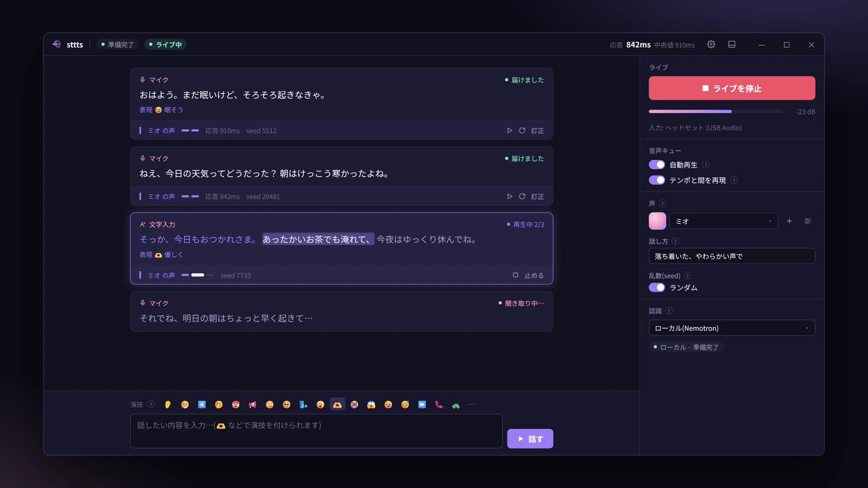Toggle ランダム seed switch

[x=657, y=287]
